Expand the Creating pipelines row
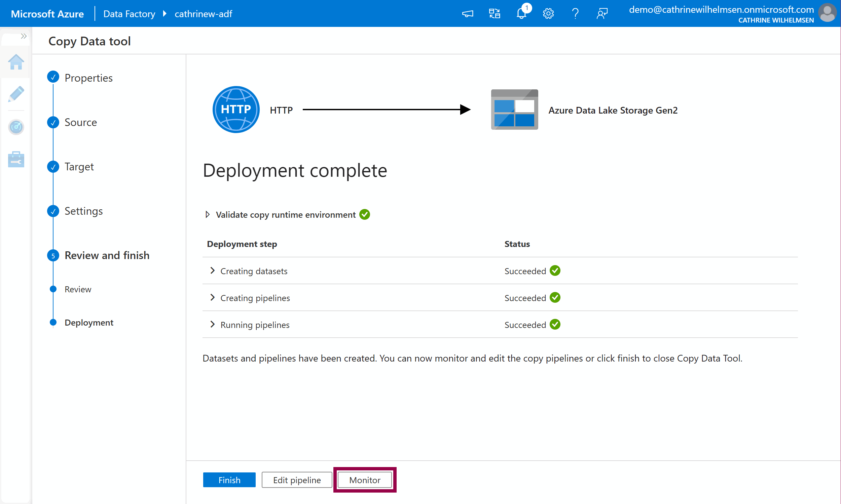 pyautogui.click(x=213, y=297)
